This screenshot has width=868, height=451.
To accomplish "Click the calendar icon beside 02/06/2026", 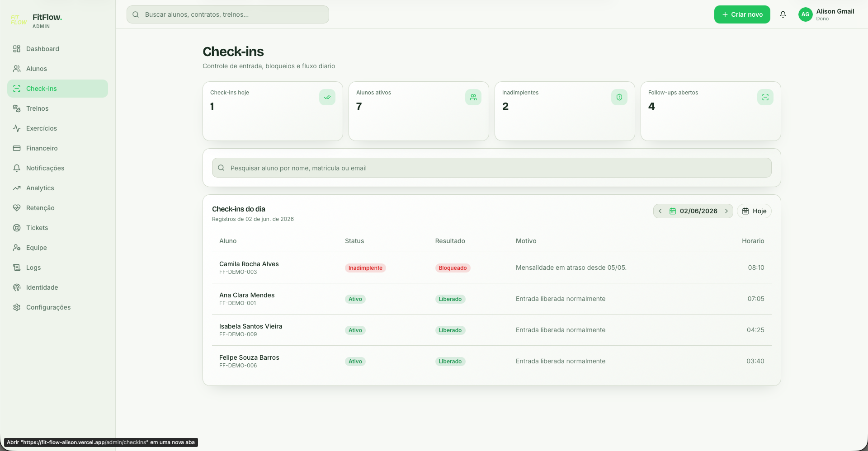I will (673, 211).
